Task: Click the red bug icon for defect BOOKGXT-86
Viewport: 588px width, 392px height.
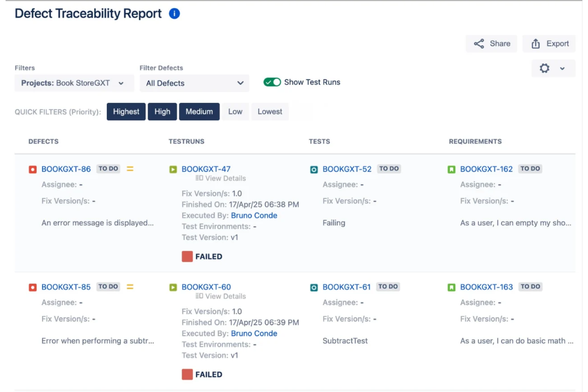Action: [33, 169]
